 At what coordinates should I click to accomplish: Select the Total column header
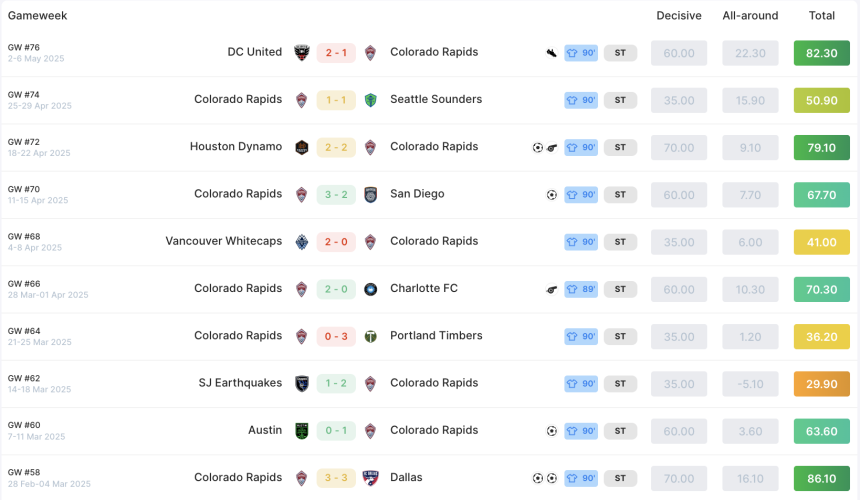coord(822,15)
